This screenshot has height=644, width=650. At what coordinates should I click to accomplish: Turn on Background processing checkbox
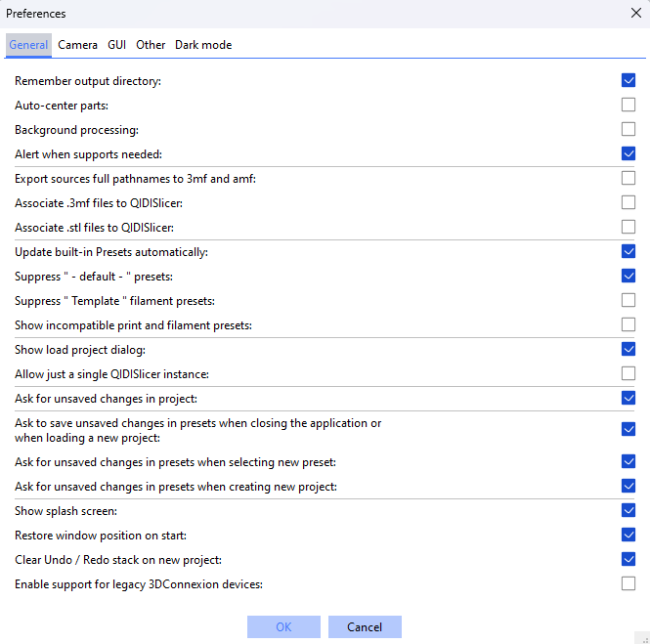628,129
